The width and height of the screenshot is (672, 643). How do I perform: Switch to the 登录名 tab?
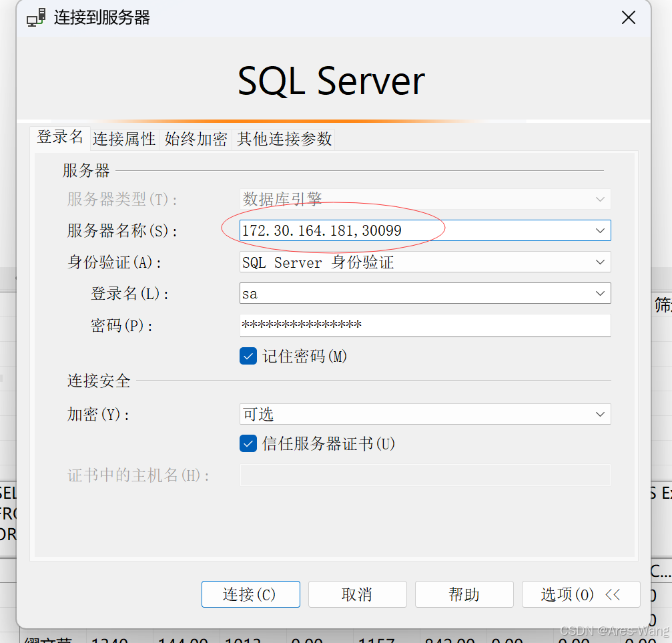60,138
